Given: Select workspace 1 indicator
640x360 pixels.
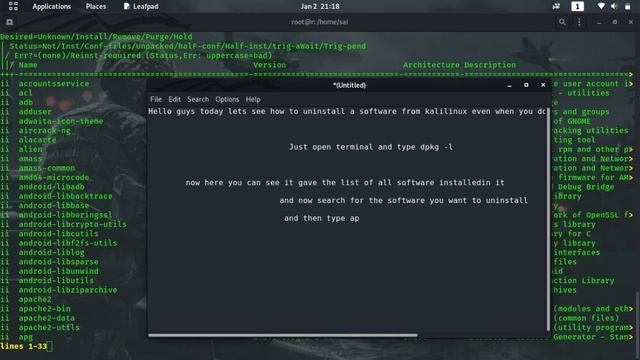Looking at the screenshot, I should [577, 7].
